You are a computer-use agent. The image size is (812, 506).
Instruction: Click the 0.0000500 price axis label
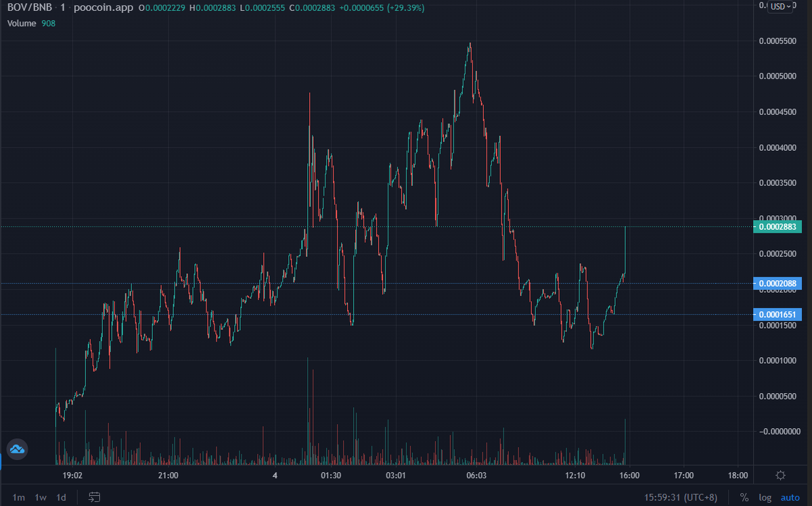tap(777, 396)
